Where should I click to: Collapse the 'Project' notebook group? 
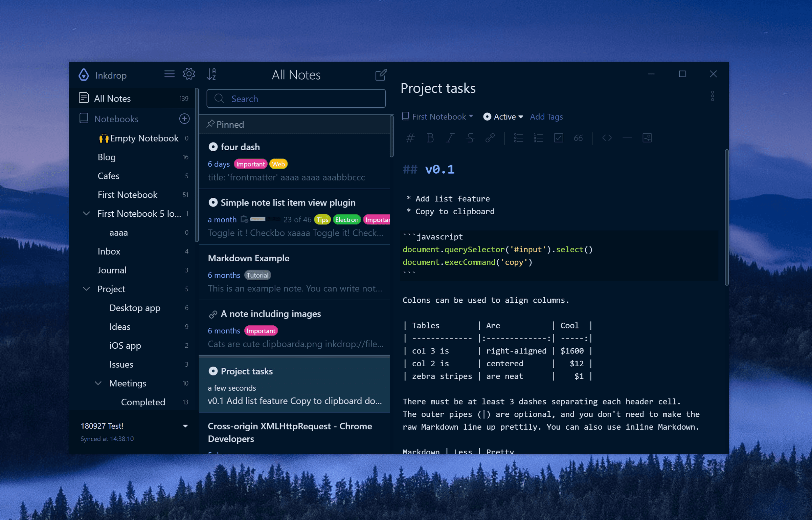[x=88, y=288]
